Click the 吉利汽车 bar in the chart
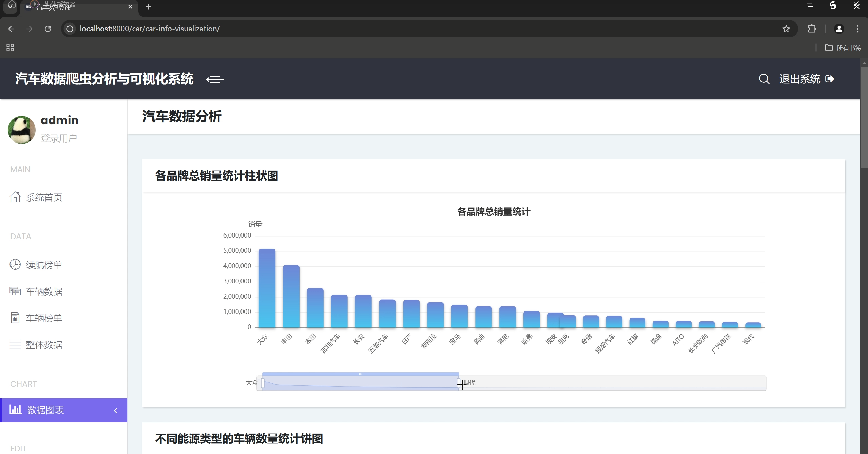This screenshot has height=454, width=868. coord(339,311)
